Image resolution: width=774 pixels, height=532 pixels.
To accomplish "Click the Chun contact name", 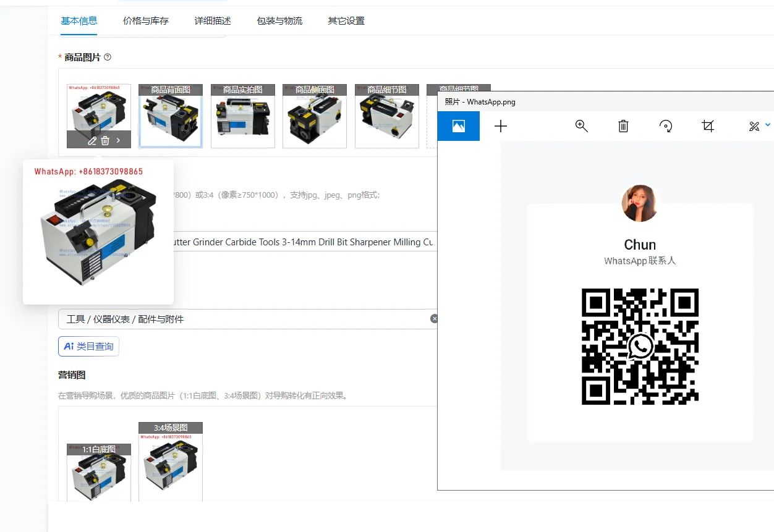I will click(x=640, y=245).
